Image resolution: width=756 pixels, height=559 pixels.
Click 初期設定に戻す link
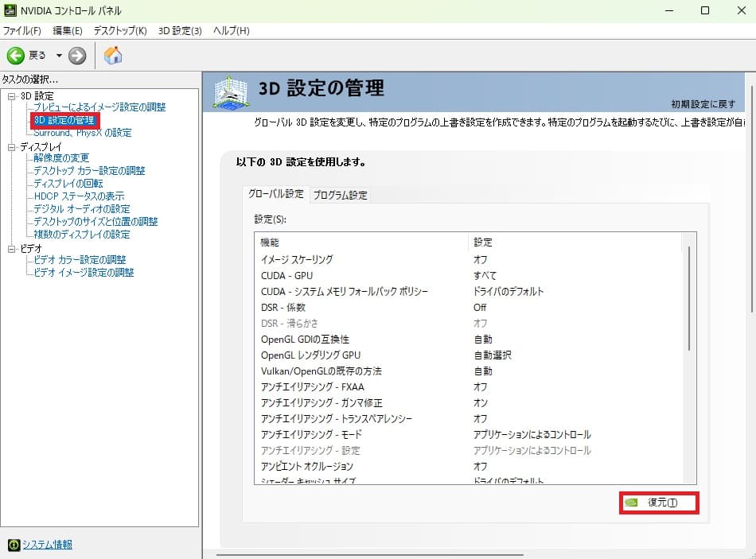coord(703,104)
